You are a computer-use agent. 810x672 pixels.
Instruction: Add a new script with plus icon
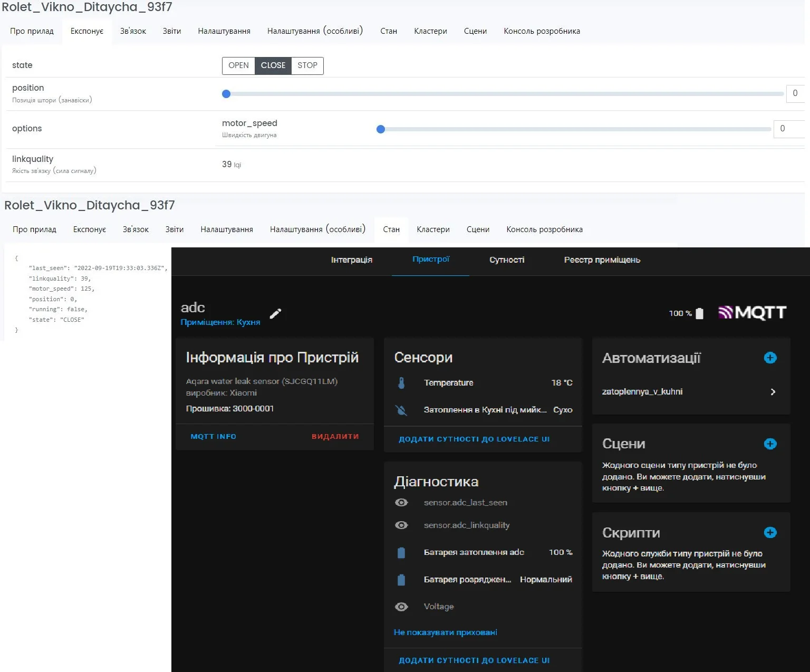[770, 532]
